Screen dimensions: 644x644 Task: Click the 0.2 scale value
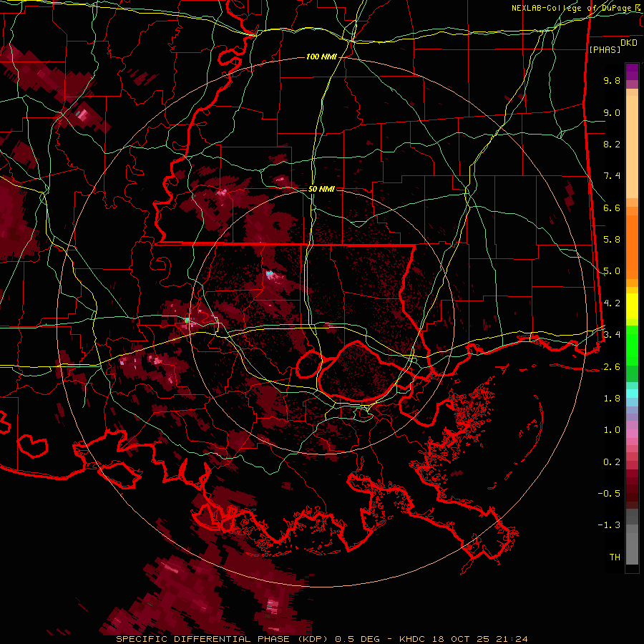612,462
